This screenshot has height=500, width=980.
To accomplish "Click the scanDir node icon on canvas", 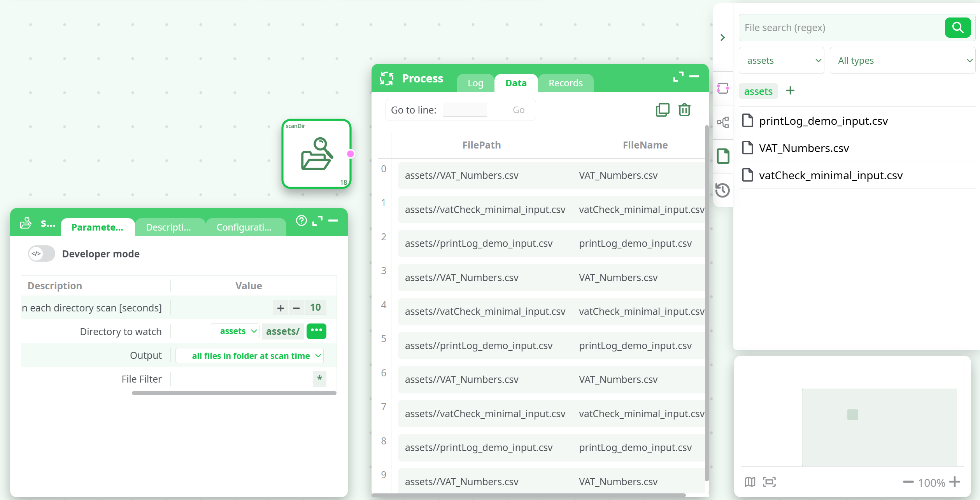I will 316,154.
